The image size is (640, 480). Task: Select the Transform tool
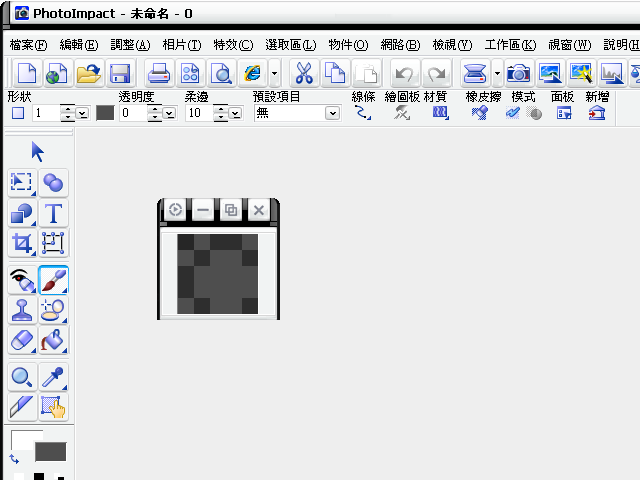pos(53,243)
